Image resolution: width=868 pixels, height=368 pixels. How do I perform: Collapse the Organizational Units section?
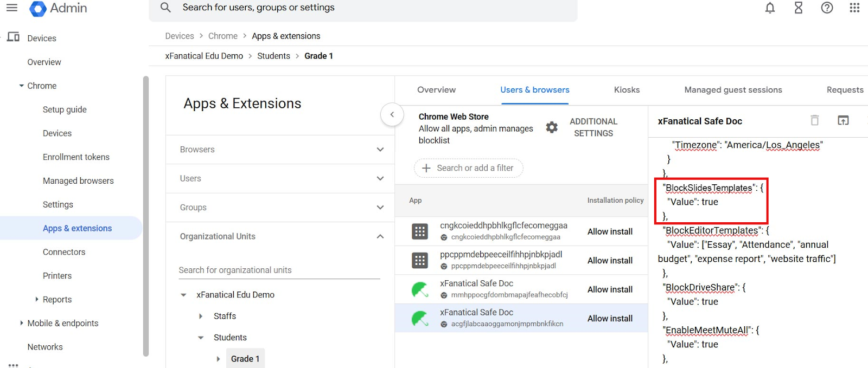[380, 236]
